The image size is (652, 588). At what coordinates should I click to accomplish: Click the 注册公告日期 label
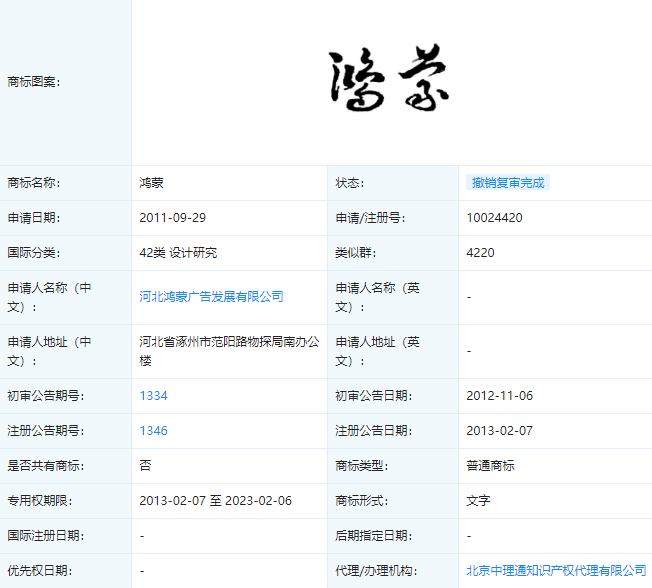click(374, 430)
